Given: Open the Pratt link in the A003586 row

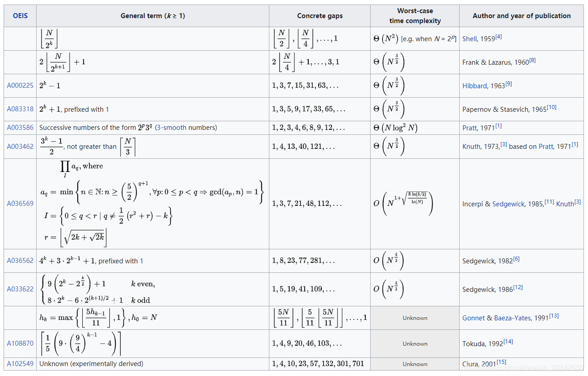Looking at the screenshot, I should coord(470,128).
